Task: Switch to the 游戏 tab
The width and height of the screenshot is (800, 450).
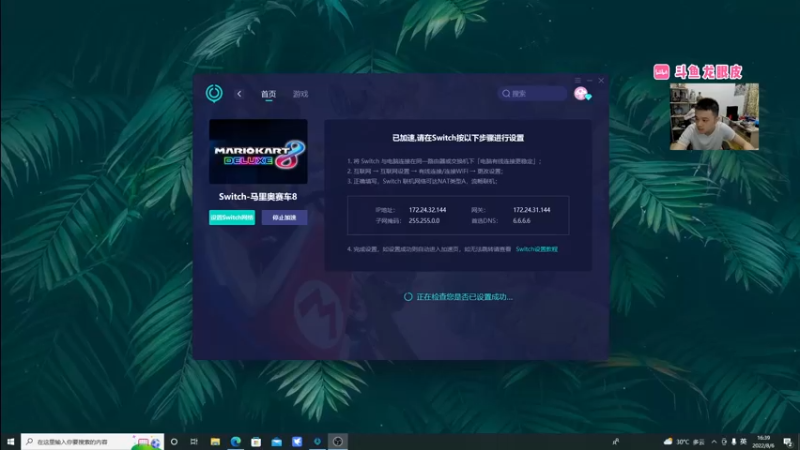Action: click(301, 94)
